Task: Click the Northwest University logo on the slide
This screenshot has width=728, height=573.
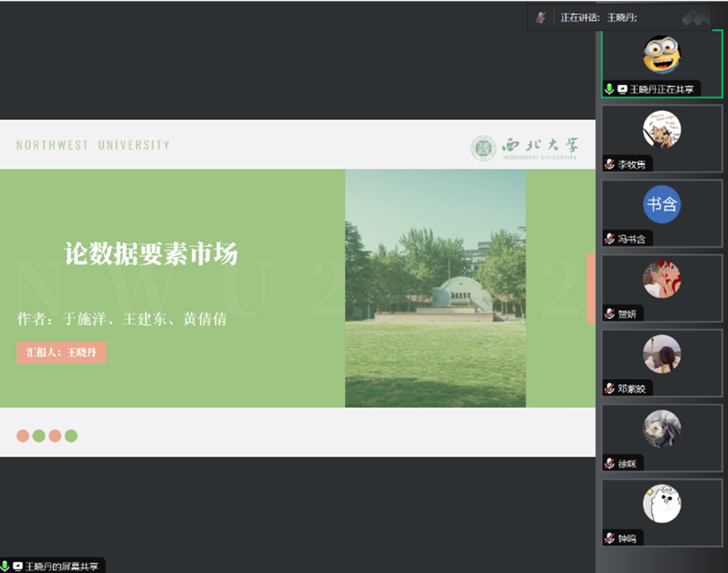Action: 524,148
